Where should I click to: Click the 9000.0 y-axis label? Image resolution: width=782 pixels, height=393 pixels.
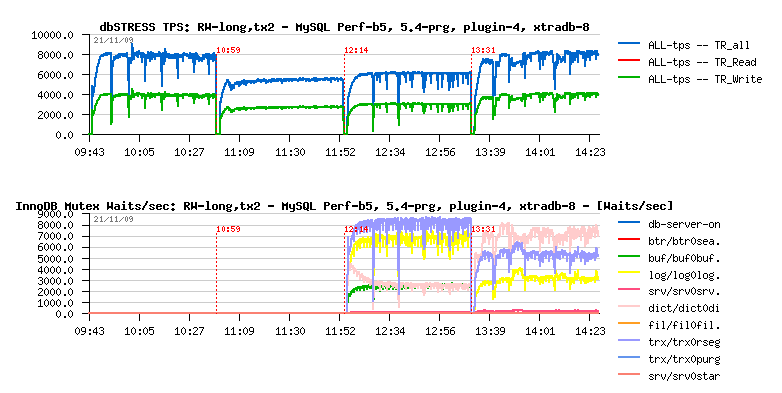point(55,214)
